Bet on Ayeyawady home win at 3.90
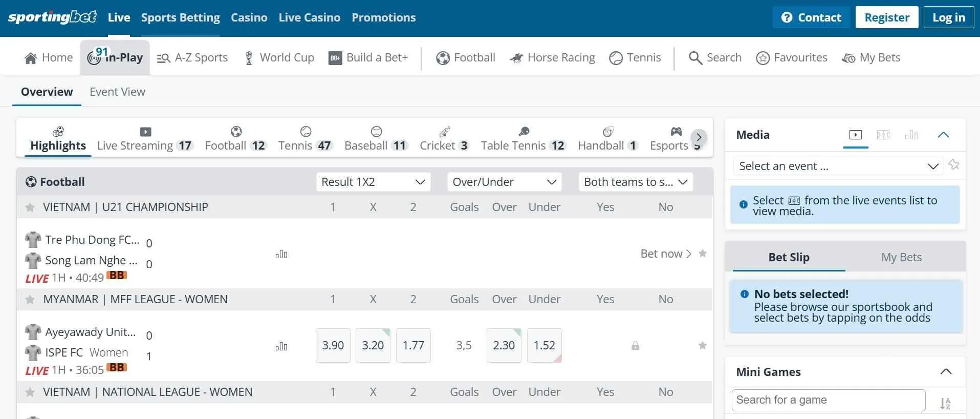 [x=333, y=346]
